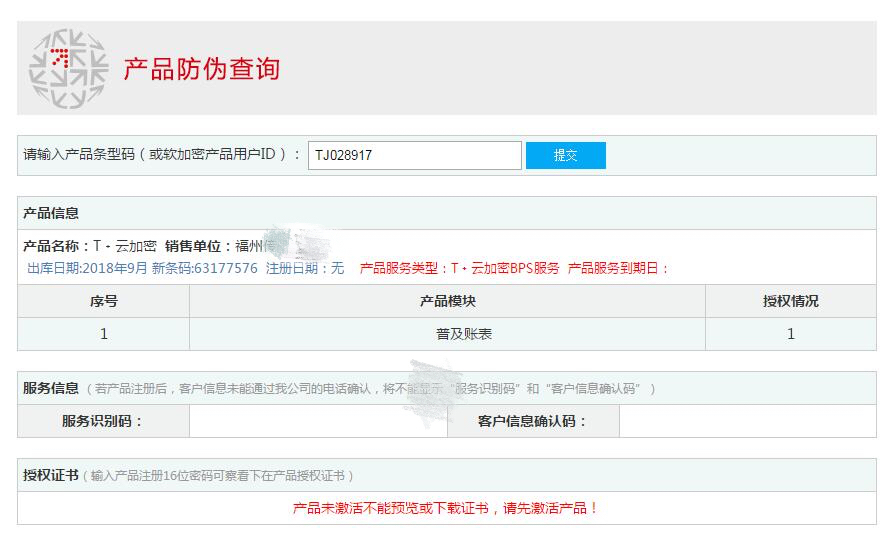Click the 服务识别码 label cell
The image size is (896, 547).
(x=103, y=421)
